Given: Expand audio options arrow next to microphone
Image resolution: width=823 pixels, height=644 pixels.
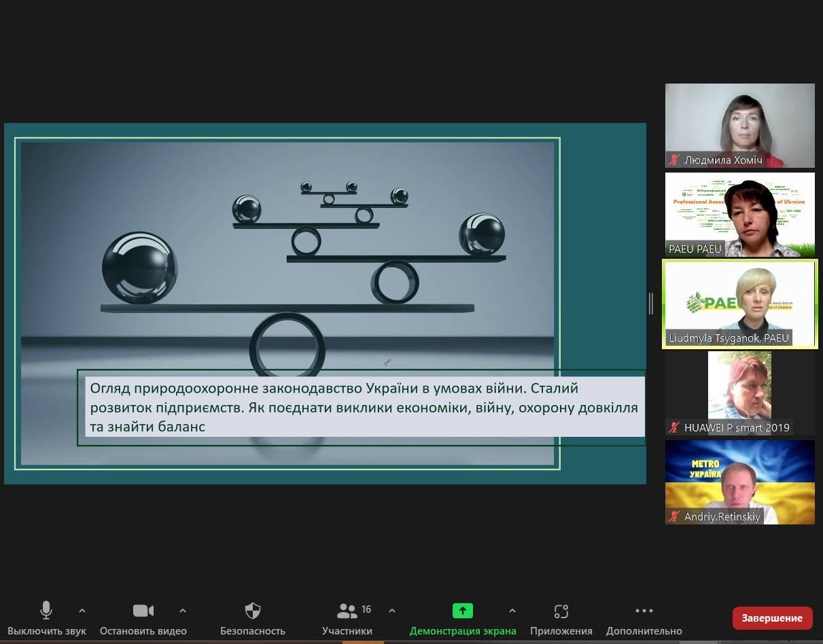Looking at the screenshot, I should click(82, 611).
